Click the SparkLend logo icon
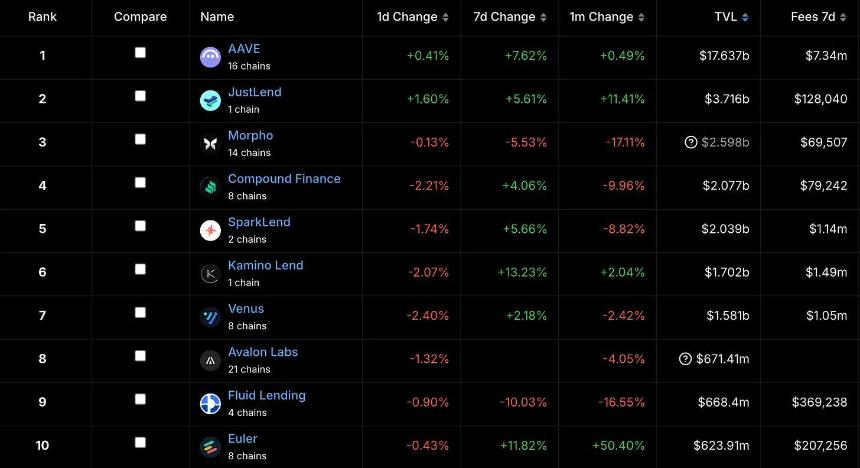Screen dimensions: 860x468 pyautogui.click(x=210, y=231)
